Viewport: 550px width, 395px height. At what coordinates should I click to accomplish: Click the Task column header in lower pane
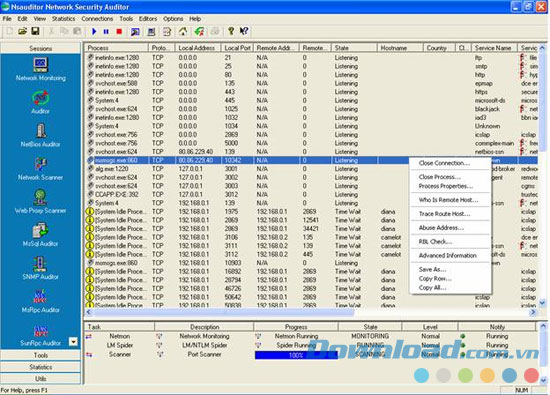119,327
